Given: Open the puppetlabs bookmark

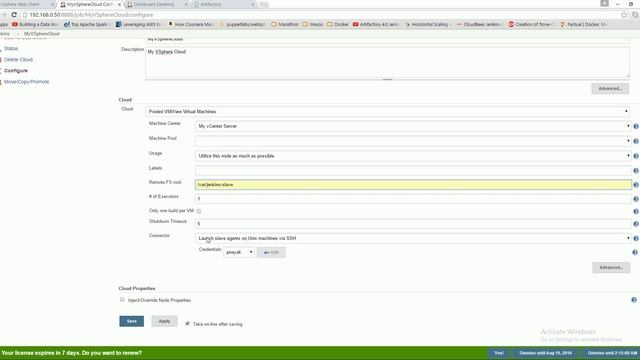Looking at the screenshot, I should click(x=242, y=24).
